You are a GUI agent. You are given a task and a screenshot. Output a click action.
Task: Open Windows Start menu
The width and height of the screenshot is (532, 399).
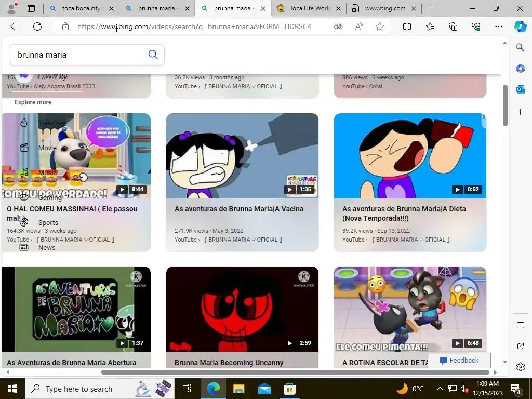[12, 389]
